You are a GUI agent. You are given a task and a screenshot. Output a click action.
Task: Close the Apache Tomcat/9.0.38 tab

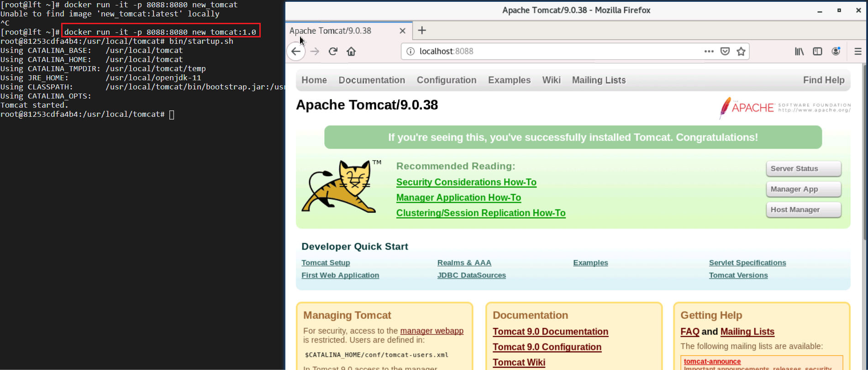click(x=402, y=31)
